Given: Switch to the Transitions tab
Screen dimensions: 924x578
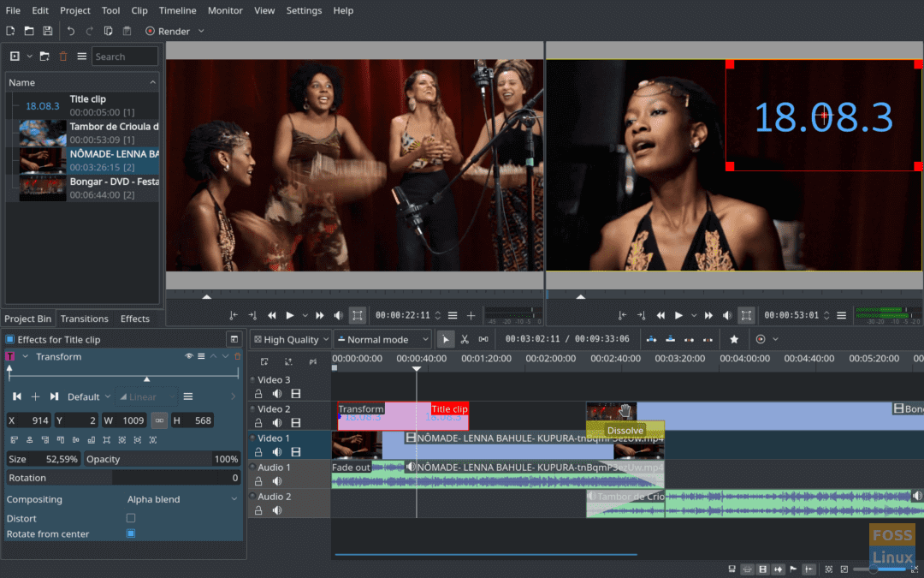Looking at the screenshot, I should click(84, 319).
